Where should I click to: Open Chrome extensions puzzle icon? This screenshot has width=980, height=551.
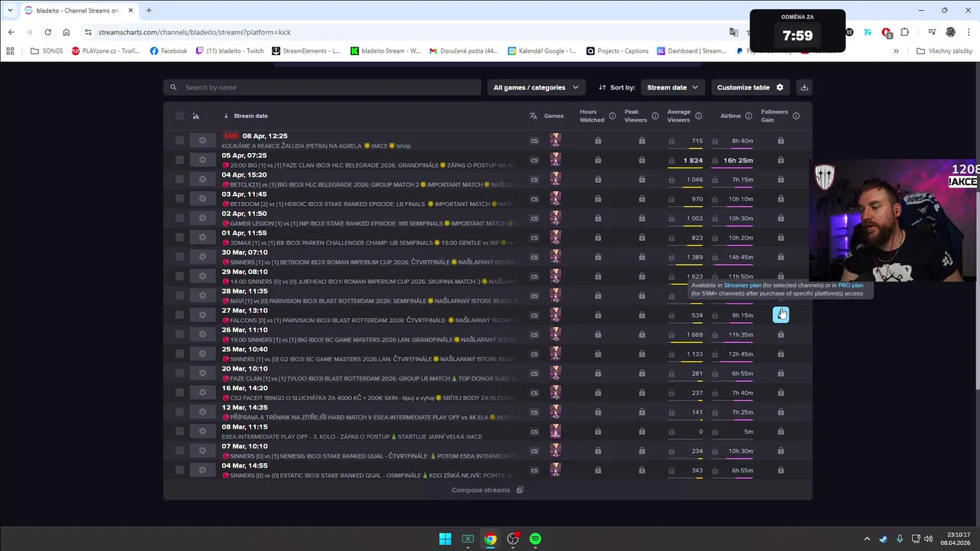[905, 32]
